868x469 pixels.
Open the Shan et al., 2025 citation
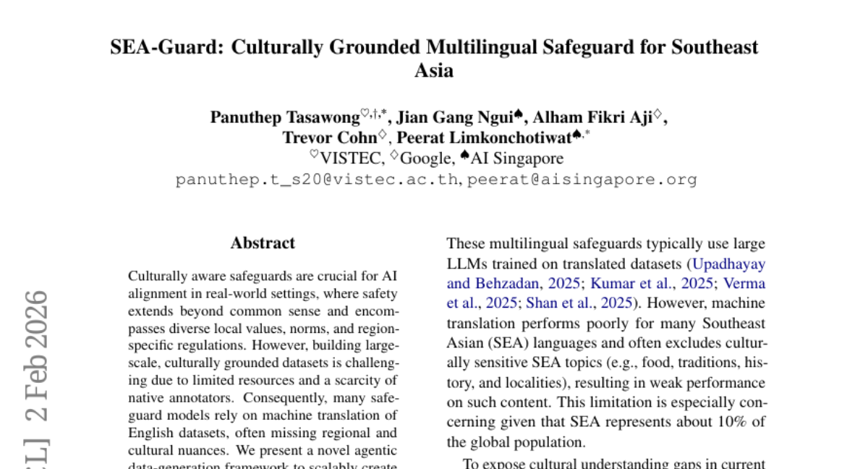(579, 303)
